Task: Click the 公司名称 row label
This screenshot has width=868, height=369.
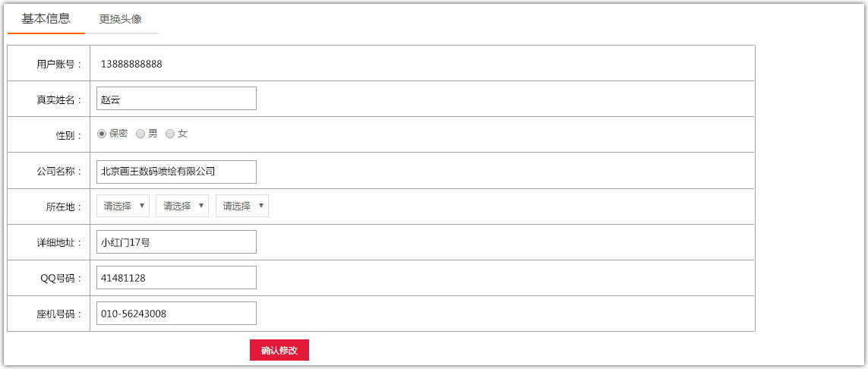Action: tap(58, 172)
